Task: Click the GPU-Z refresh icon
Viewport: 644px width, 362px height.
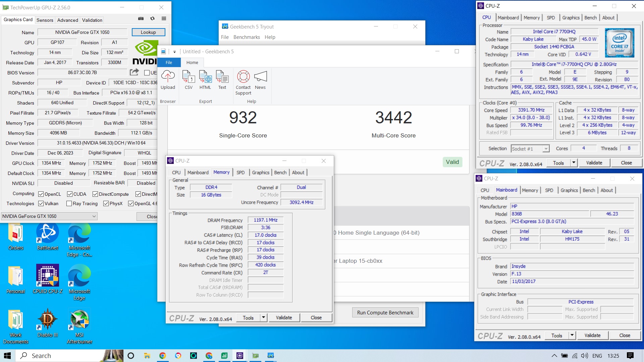Action: [x=153, y=18]
